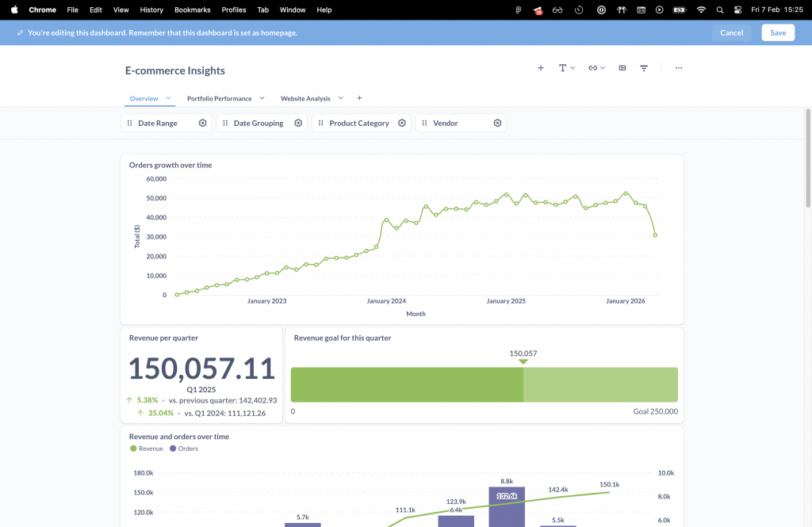
Task: Expand the Website Analysis tab chevron
Action: tap(341, 98)
